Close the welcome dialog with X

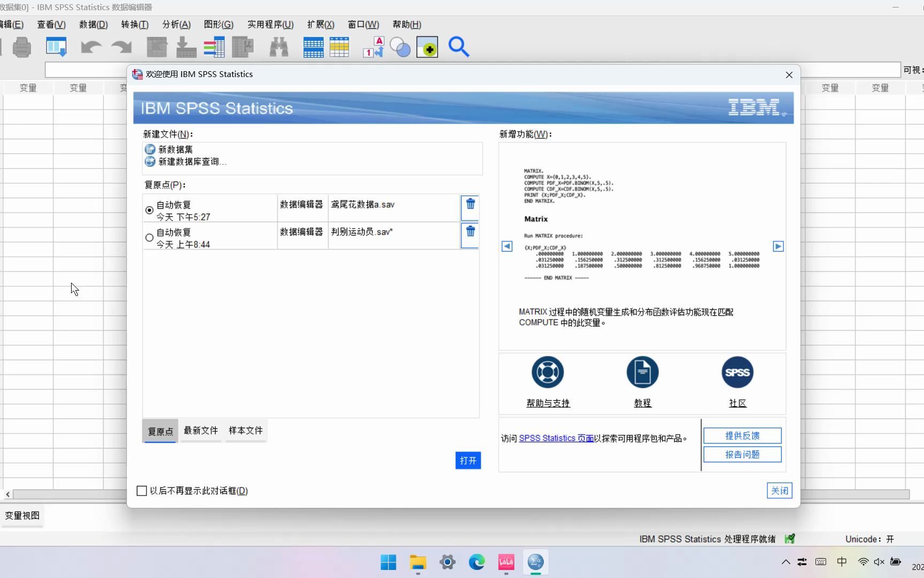click(x=789, y=75)
